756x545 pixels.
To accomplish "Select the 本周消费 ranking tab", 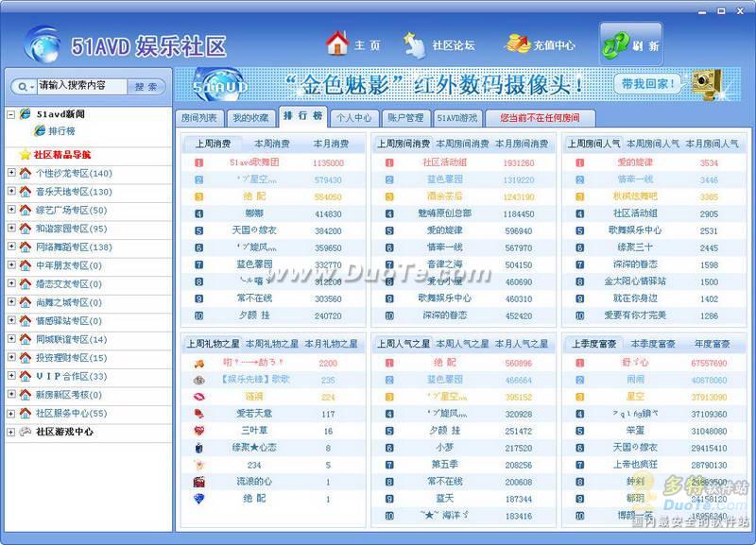I will [x=272, y=144].
